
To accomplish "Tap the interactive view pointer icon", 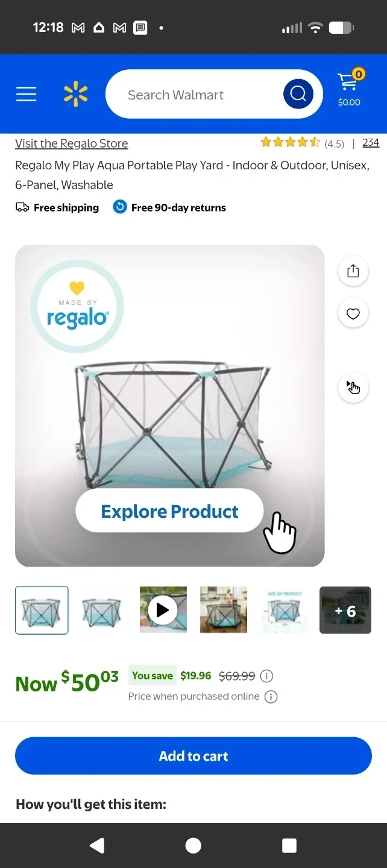I will click(353, 387).
